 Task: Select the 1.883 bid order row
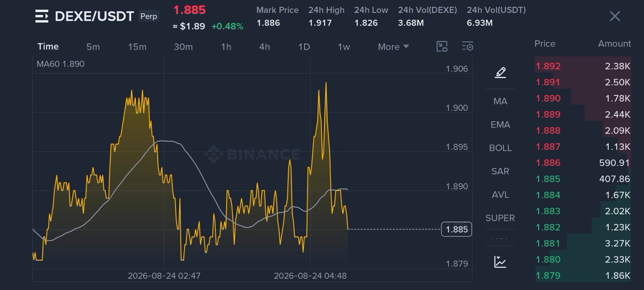click(x=583, y=211)
